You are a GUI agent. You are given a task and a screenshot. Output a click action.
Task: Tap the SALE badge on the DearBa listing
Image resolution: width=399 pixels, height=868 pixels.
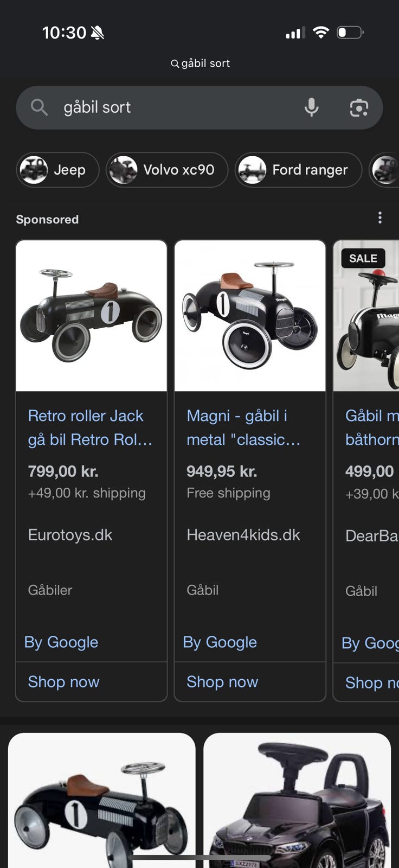pos(362,258)
